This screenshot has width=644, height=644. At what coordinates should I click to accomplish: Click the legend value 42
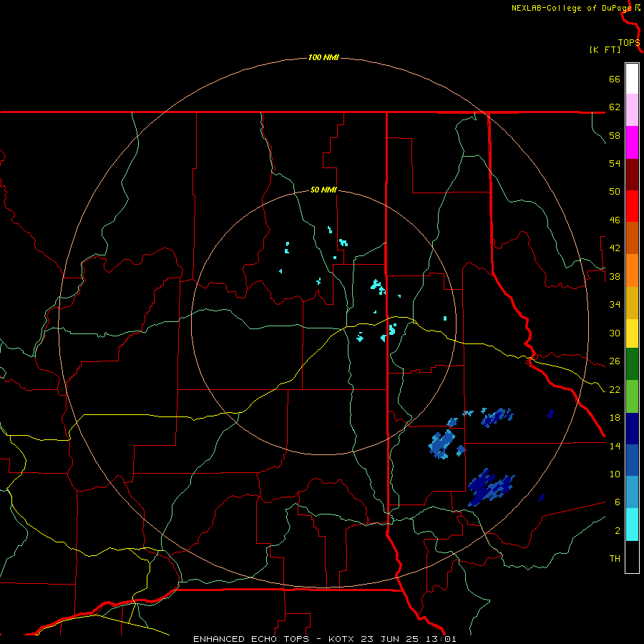point(615,248)
